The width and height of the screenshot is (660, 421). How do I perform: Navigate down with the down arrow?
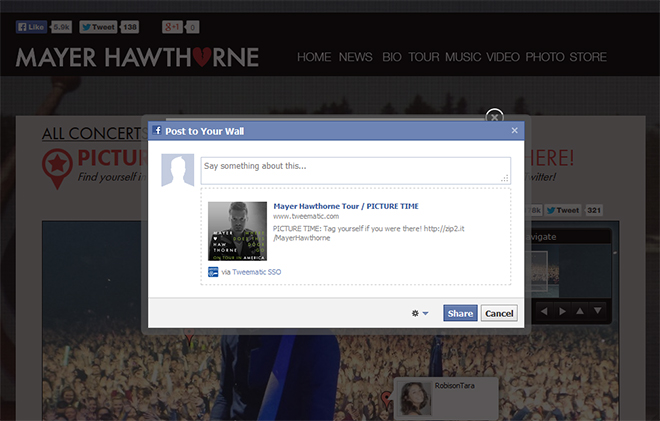tap(598, 311)
